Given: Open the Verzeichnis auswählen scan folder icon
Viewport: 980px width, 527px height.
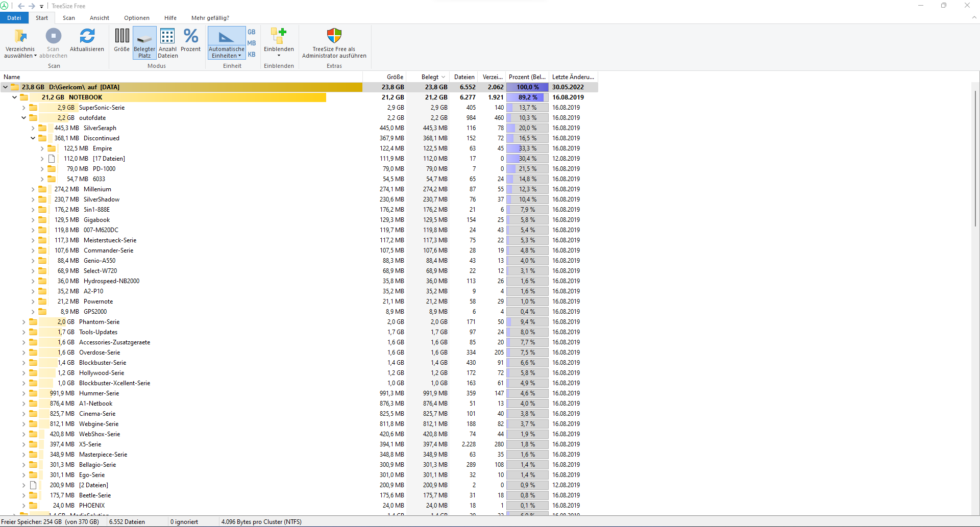Looking at the screenshot, I should pos(20,36).
